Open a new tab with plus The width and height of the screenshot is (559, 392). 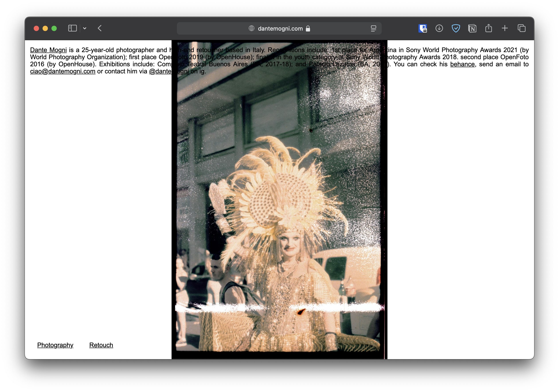(505, 28)
